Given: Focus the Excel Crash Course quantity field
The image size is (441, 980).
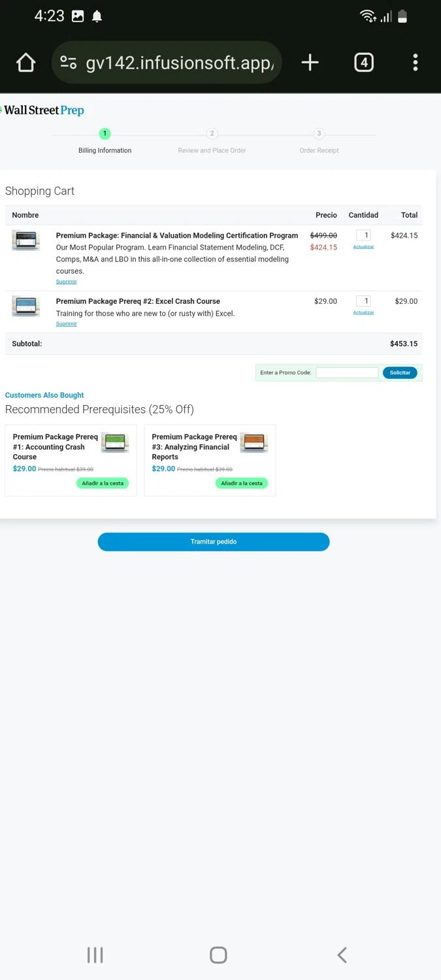Looking at the screenshot, I should pyautogui.click(x=363, y=301).
